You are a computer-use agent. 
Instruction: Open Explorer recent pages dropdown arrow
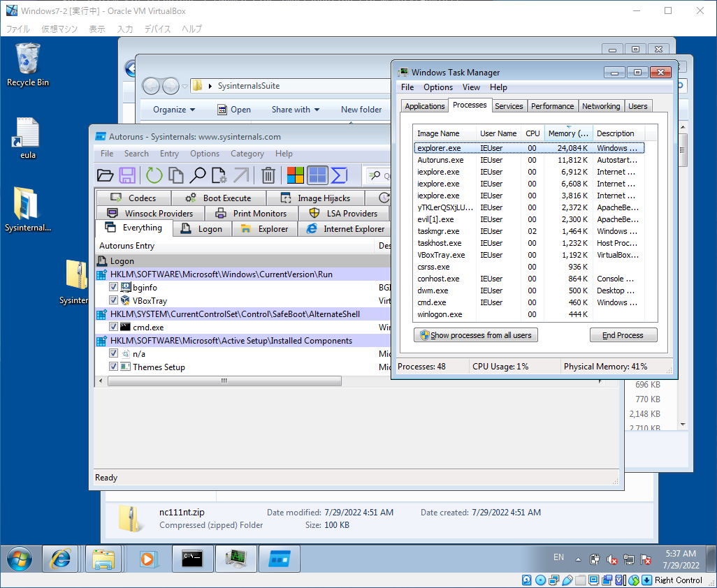point(184,86)
